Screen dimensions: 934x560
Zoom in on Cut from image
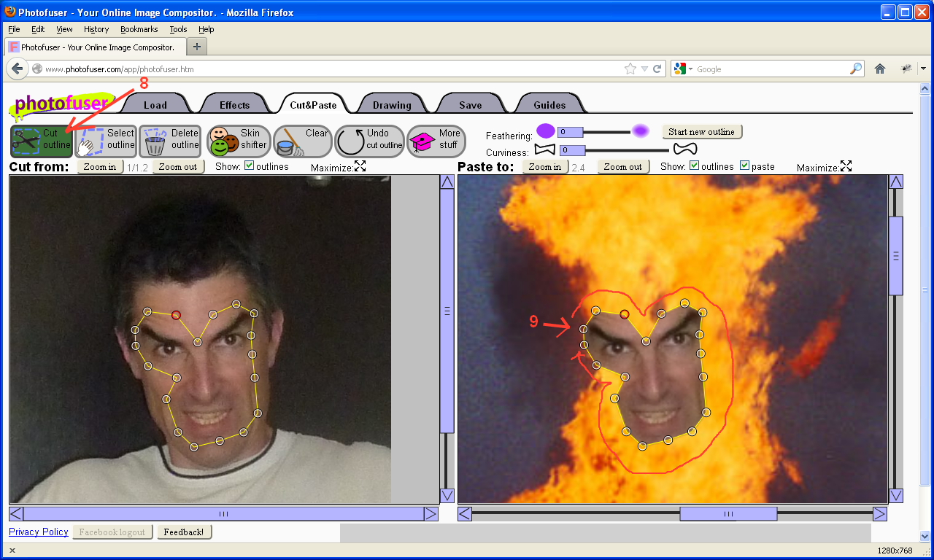pyautogui.click(x=100, y=166)
